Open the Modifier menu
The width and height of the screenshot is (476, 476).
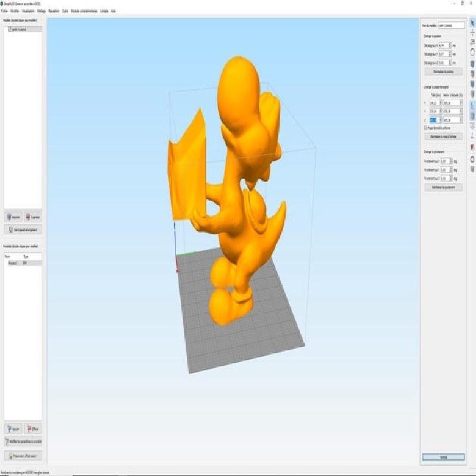[x=14, y=11]
